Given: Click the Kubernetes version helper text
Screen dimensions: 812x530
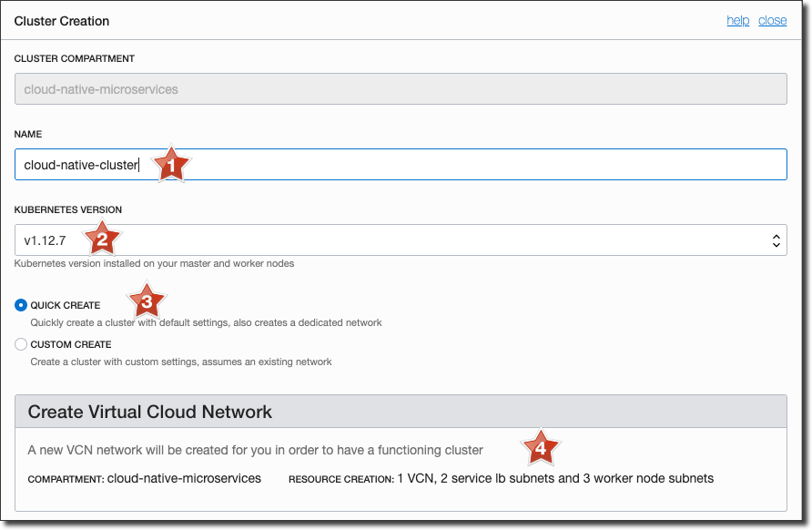Looking at the screenshot, I should pos(154,263).
